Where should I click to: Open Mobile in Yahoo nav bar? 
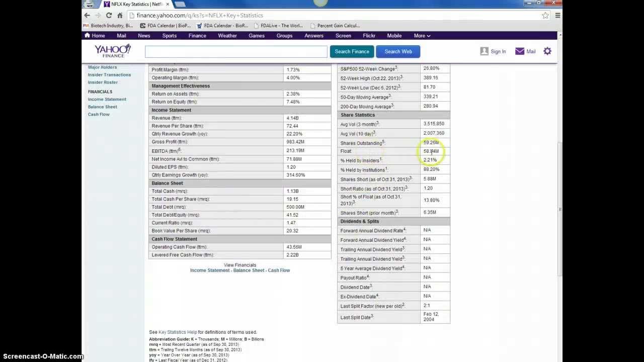point(394,36)
